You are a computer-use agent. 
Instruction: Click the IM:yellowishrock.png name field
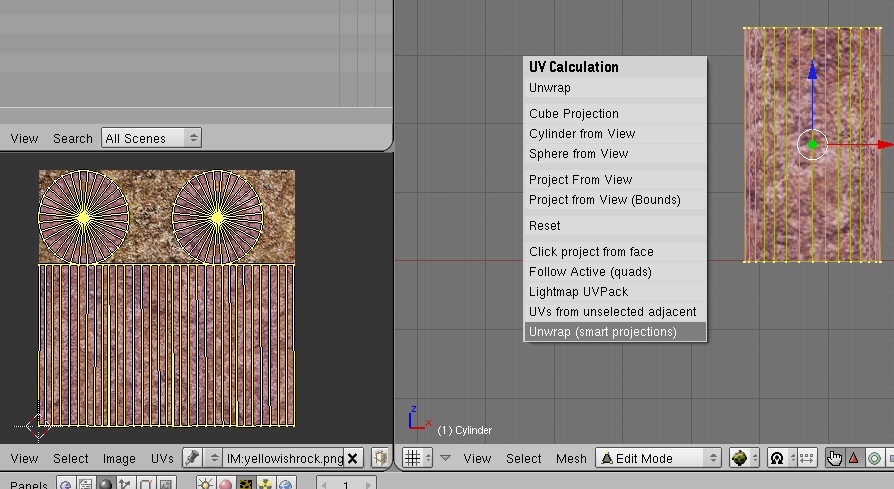pyautogui.click(x=283, y=458)
